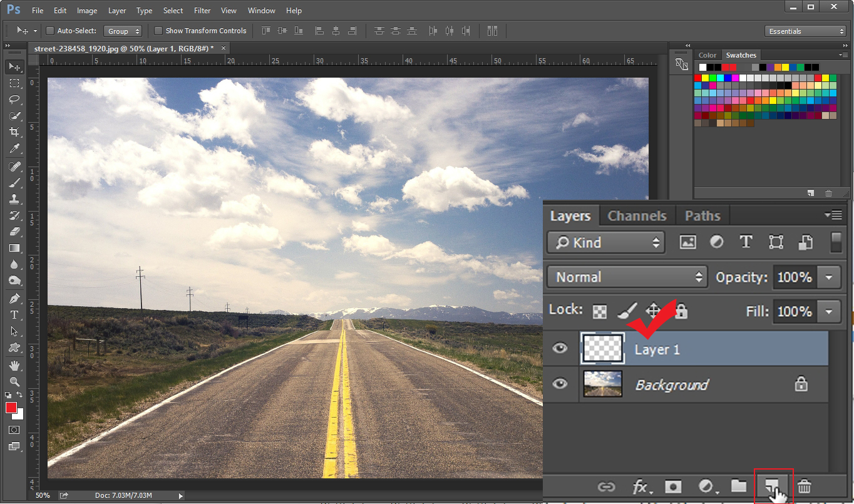Click the Link Layers icon

click(x=606, y=486)
